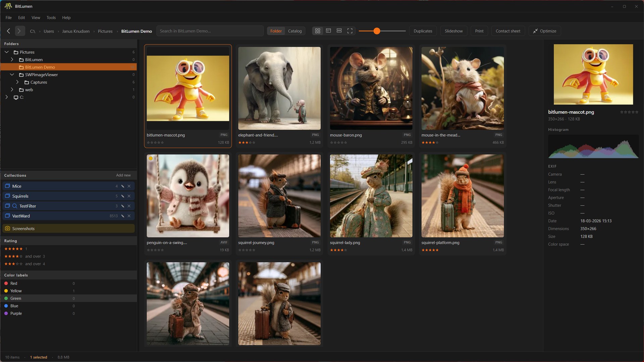The height and width of the screenshot is (362, 644).
Task: Click the thumbnail size slider handle
Action: [x=377, y=31]
